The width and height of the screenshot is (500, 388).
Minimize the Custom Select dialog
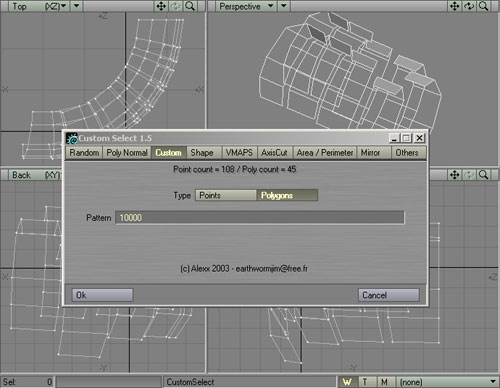[394, 138]
